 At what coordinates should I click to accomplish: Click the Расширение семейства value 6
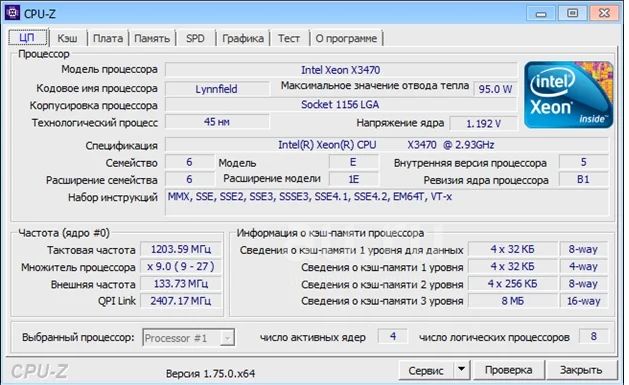[189, 179]
